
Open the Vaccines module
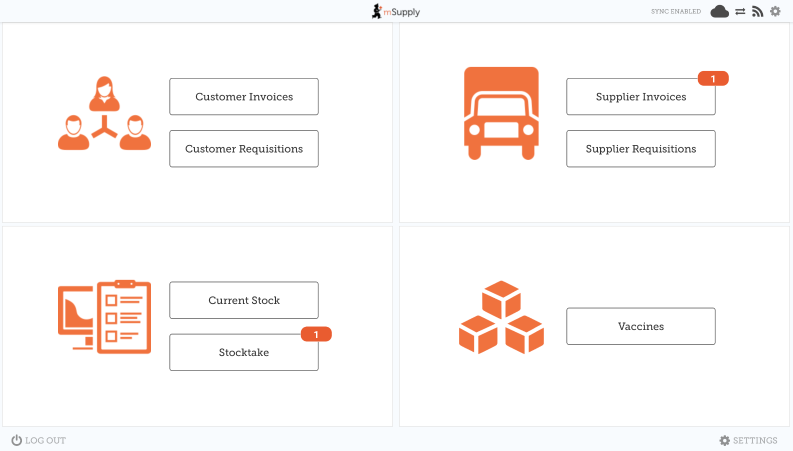[x=641, y=327]
